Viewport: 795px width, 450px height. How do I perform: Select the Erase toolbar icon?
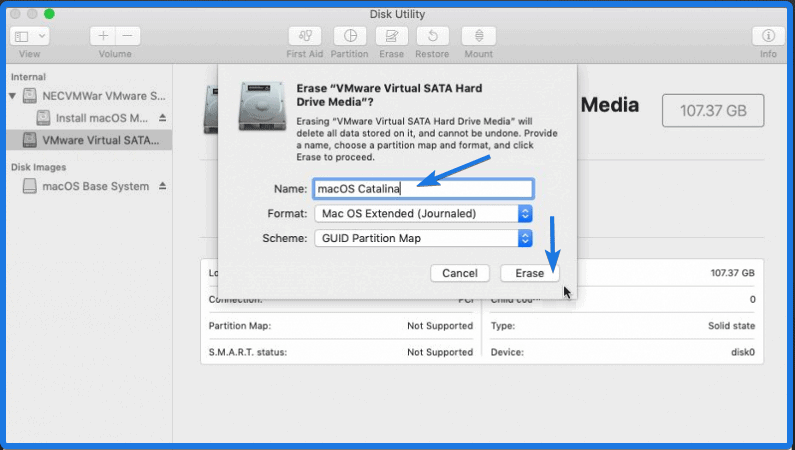coord(391,36)
